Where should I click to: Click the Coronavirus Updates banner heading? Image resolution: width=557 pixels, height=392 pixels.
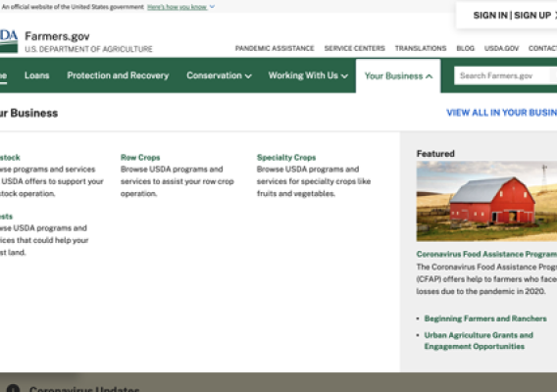pos(84,389)
